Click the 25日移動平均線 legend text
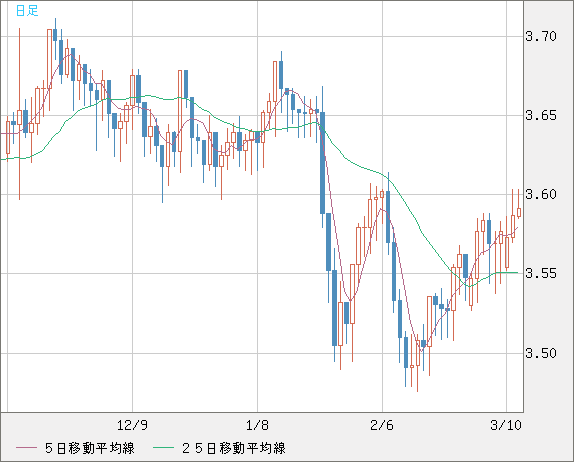The height and width of the screenshot is (462, 574). pos(234,448)
